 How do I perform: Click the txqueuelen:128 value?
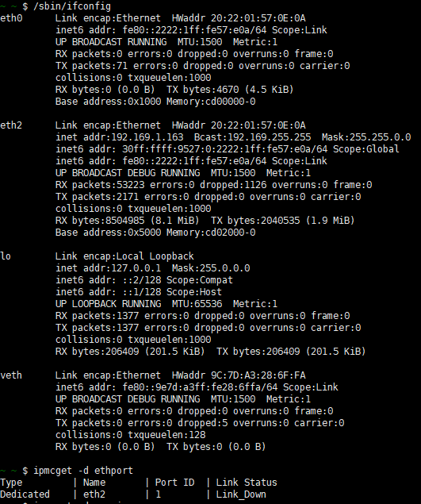pyautogui.click(x=166, y=435)
